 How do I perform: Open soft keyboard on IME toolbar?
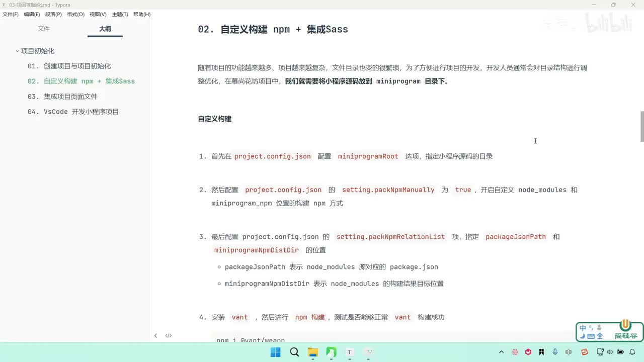591,336
